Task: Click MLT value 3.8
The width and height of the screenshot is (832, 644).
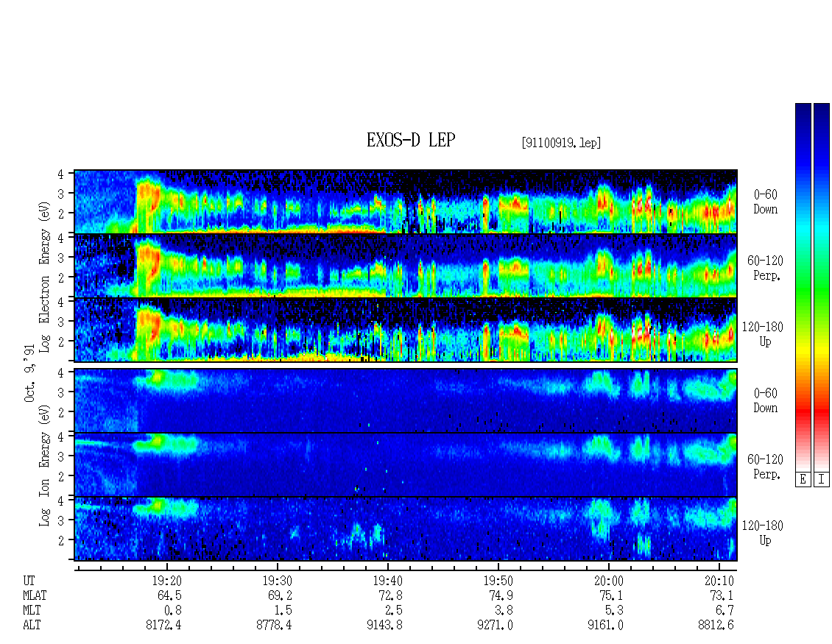Action: (x=504, y=611)
